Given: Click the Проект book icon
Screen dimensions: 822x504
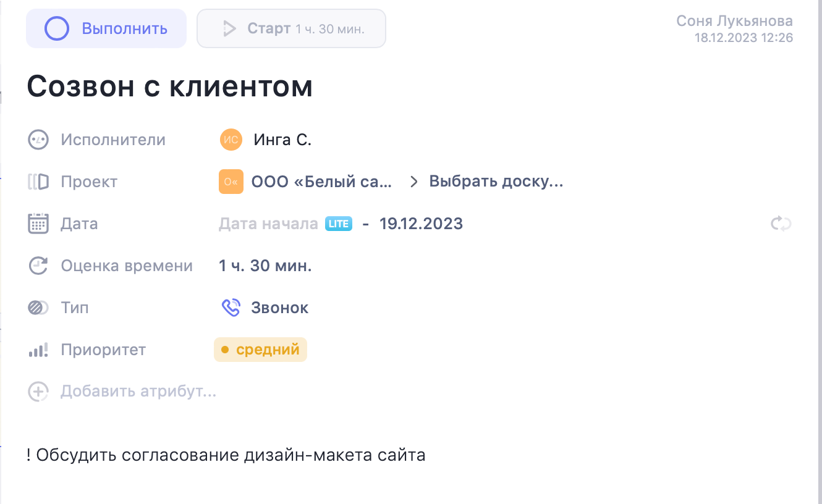Looking at the screenshot, I should (38, 181).
